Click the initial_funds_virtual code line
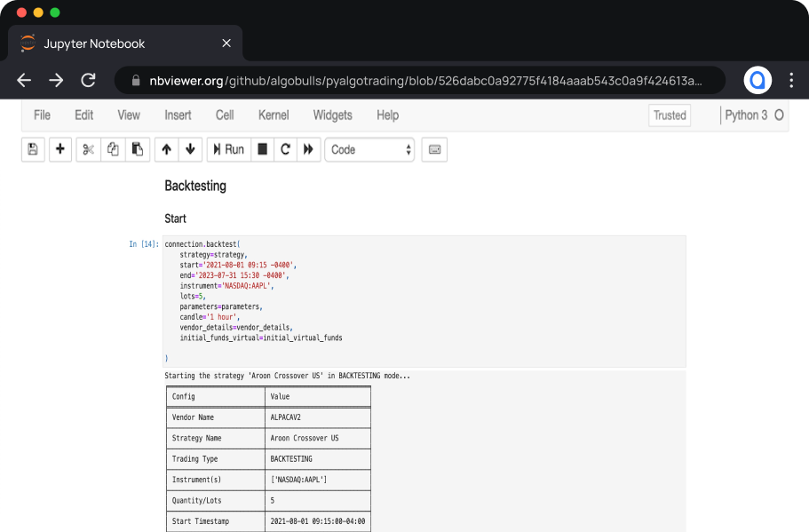This screenshot has height=532, width=809. [x=260, y=337]
